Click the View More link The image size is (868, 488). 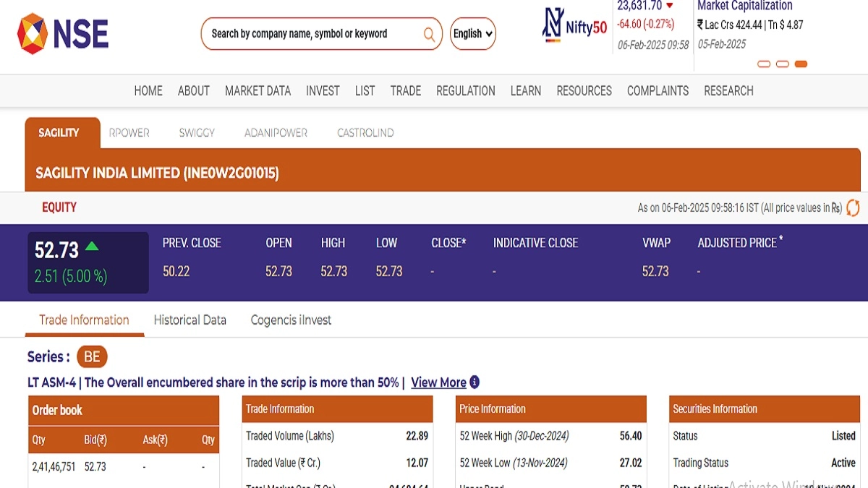click(x=438, y=382)
